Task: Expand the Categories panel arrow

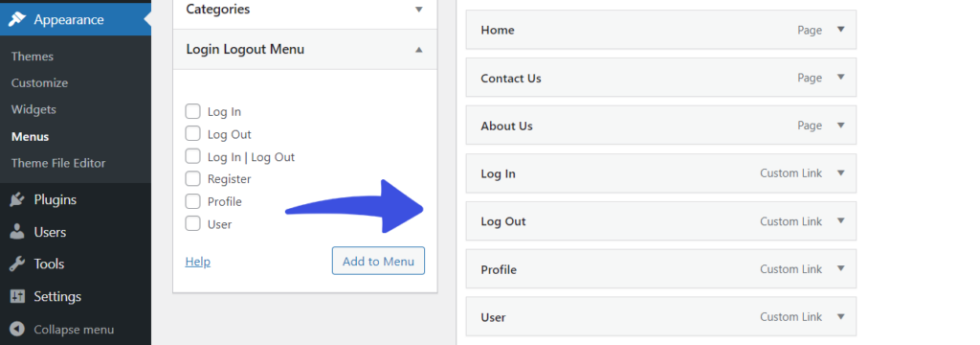Action: (x=419, y=10)
